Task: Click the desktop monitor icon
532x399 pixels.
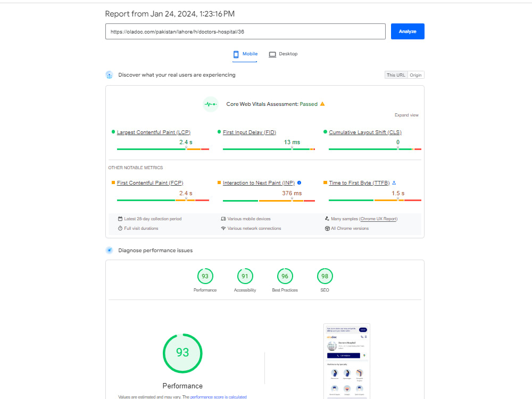Action: 272,54
